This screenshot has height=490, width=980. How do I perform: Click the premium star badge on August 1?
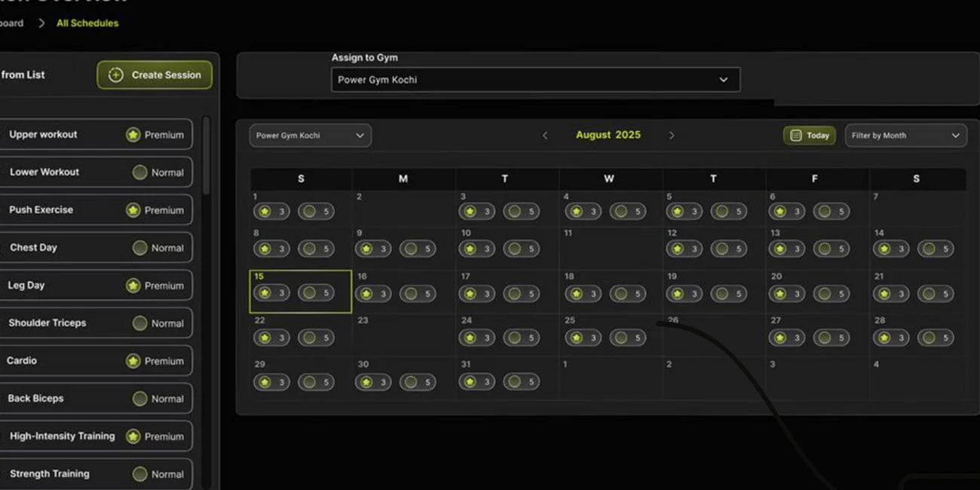tap(271, 212)
